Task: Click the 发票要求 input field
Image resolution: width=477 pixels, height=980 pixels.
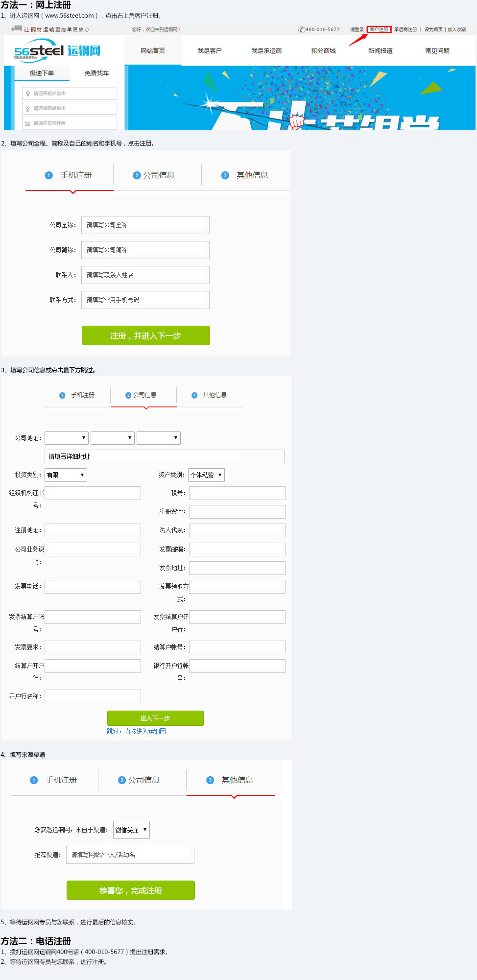Action: [93, 647]
